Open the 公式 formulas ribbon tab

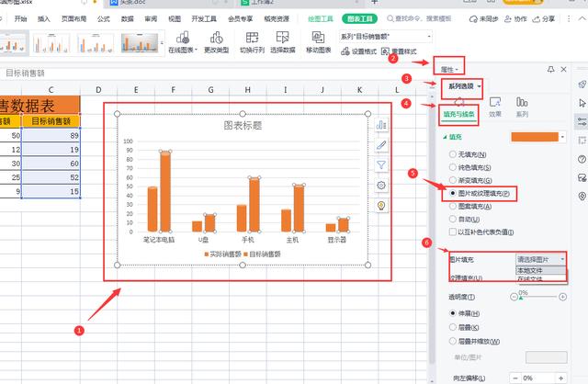[104, 18]
